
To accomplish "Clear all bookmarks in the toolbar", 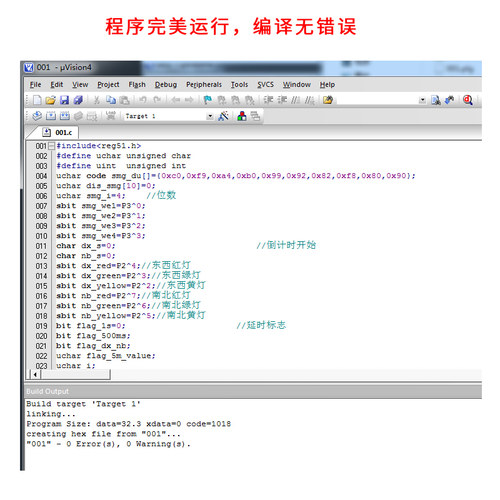I will coord(249,100).
